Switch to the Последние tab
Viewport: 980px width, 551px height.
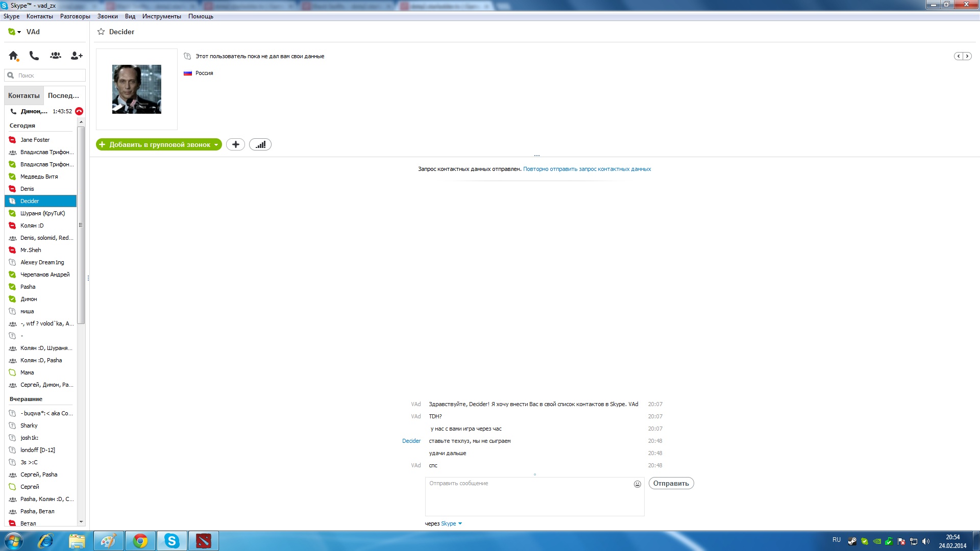[63, 95]
